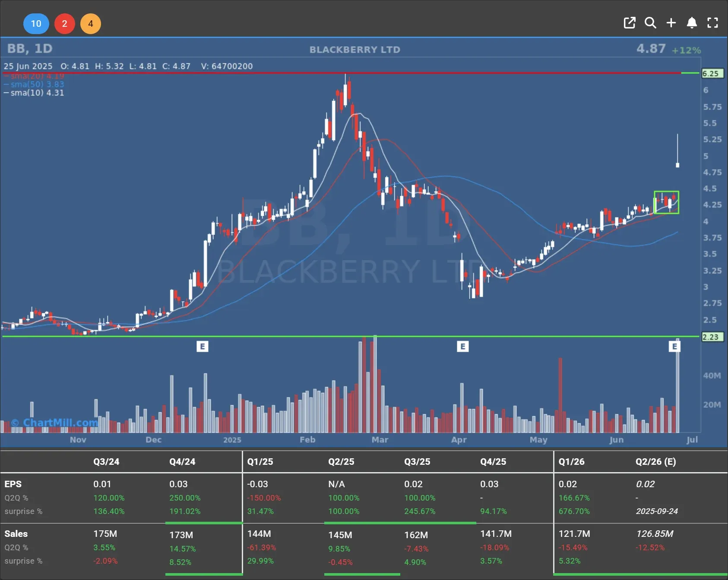Click the sma(50) 3.83 legend entry

coord(34,84)
